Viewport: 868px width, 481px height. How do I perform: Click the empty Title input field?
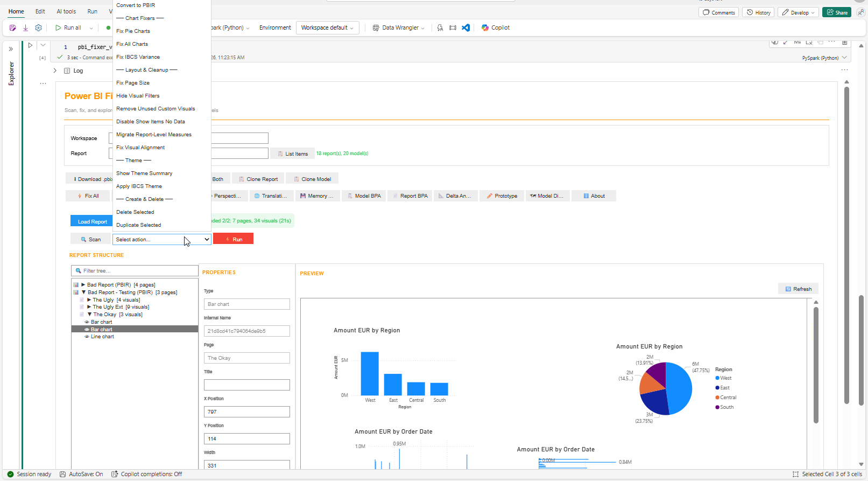coord(246,385)
